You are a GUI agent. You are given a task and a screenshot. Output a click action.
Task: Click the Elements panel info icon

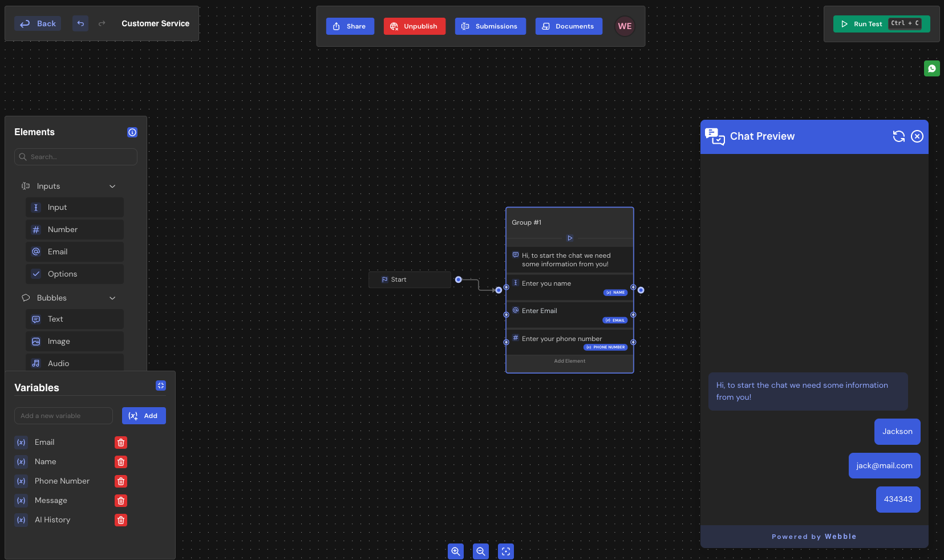click(x=132, y=132)
